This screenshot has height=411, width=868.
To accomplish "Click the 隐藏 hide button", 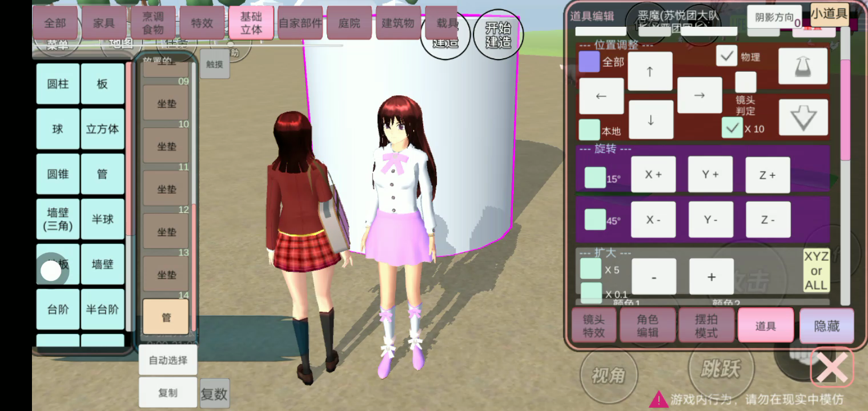I will 827,326.
